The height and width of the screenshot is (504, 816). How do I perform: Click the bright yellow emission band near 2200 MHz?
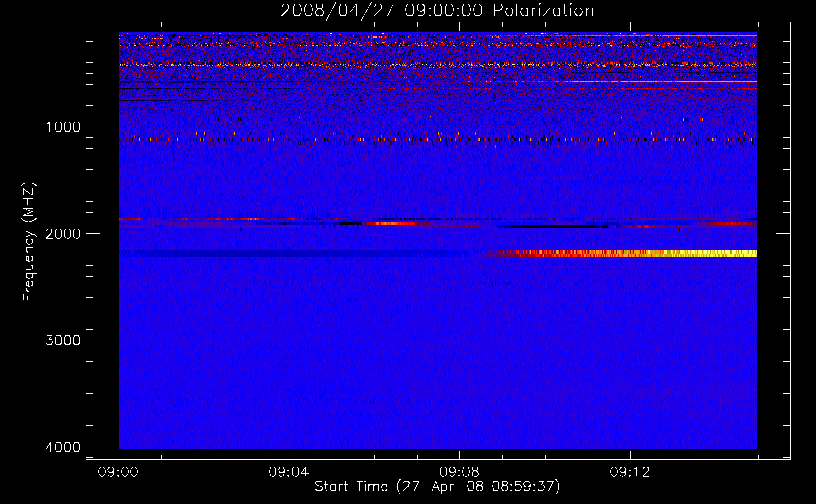click(620, 253)
